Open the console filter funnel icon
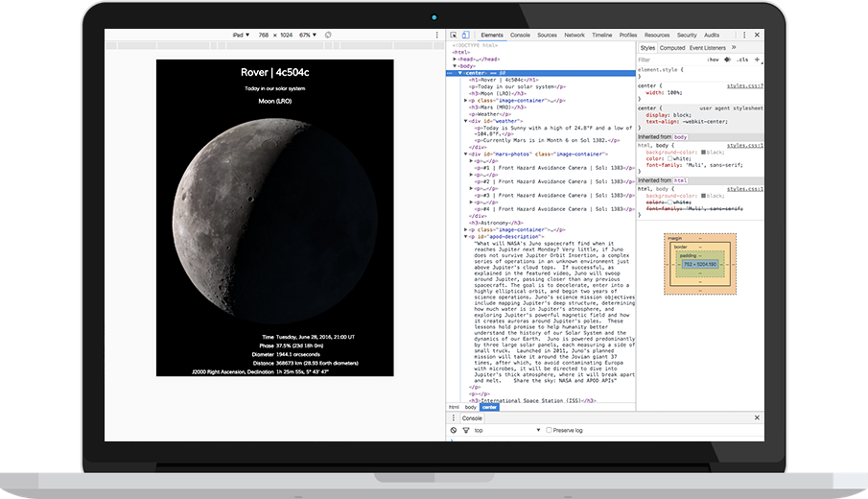This screenshot has width=868, height=499. [466, 430]
